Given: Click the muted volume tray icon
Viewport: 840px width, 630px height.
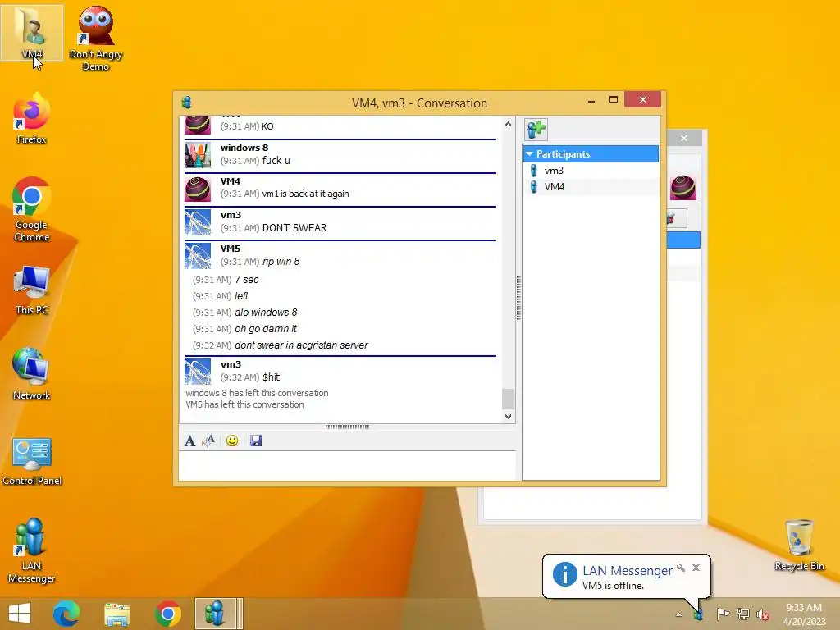Looking at the screenshot, I should [x=763, y=614].
